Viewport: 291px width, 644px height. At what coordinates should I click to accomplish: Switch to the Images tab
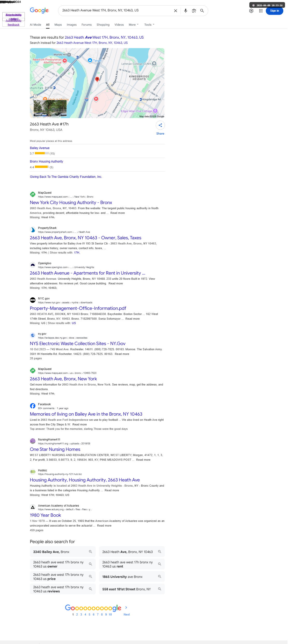pos(72,25)
